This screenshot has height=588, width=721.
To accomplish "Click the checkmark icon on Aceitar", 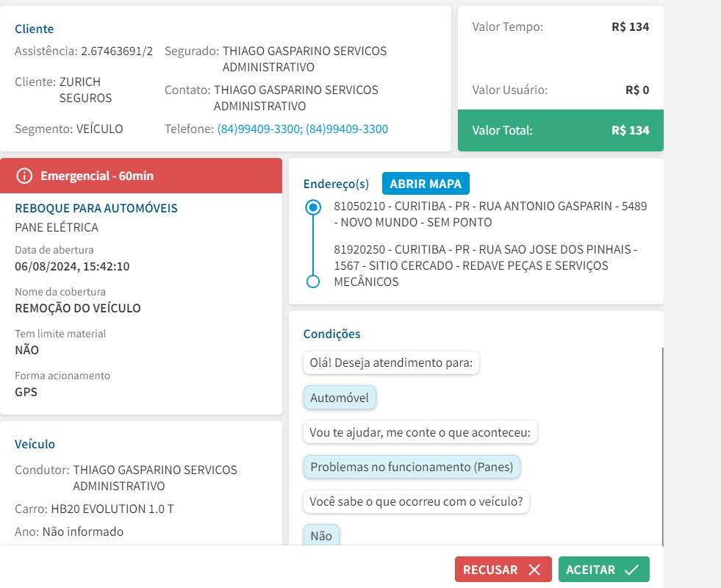I will tap(631, 570).
